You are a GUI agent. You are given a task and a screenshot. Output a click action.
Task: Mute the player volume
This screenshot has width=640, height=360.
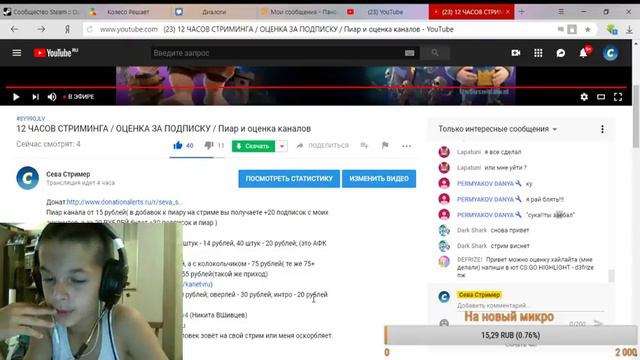52,97
